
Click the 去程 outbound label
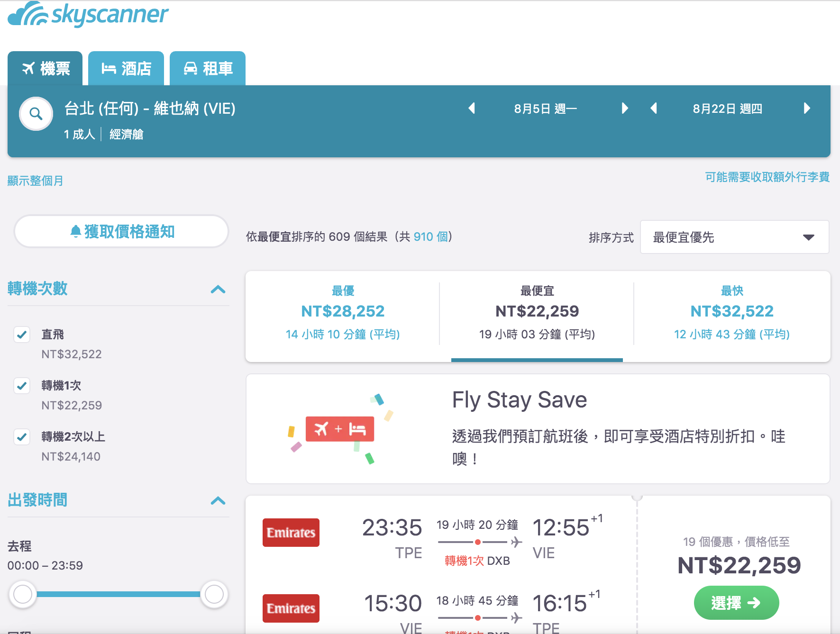click(x=19, y=546)
